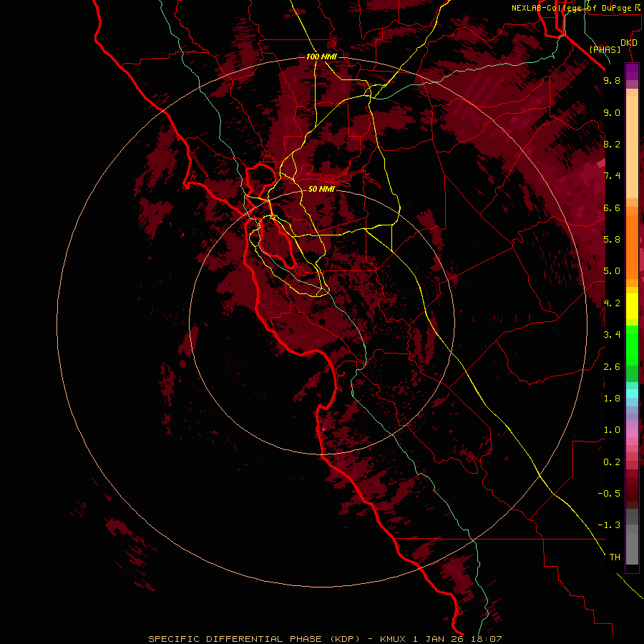Click the Specific Differential Phase KMUX title
Screen dimensions: 644x644
325,639
